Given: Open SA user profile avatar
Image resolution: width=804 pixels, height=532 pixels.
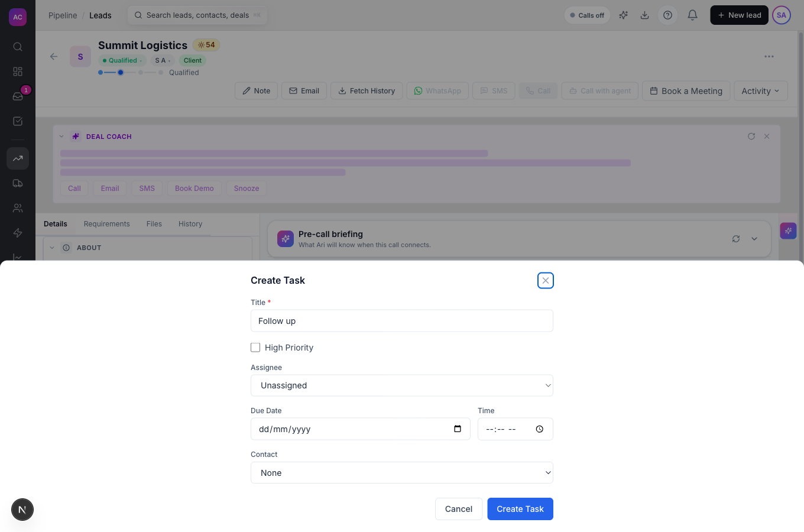Looking at the screenshot, I should 782,15.
